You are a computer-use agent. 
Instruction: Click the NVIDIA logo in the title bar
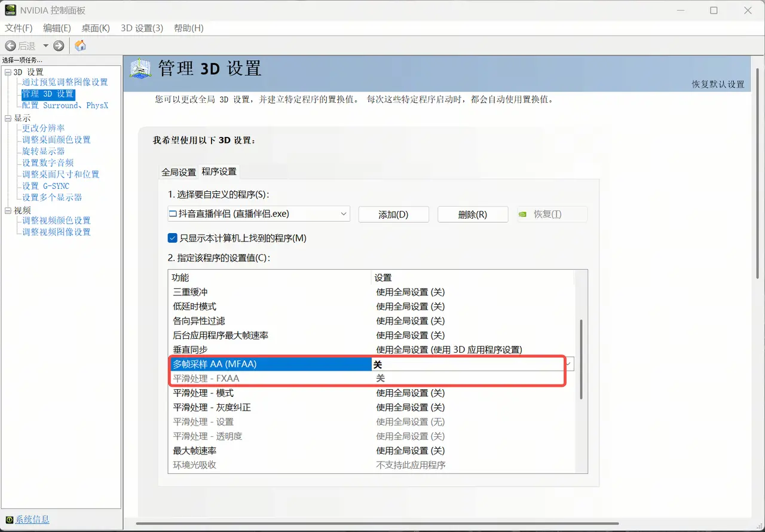tap(10, 10)
